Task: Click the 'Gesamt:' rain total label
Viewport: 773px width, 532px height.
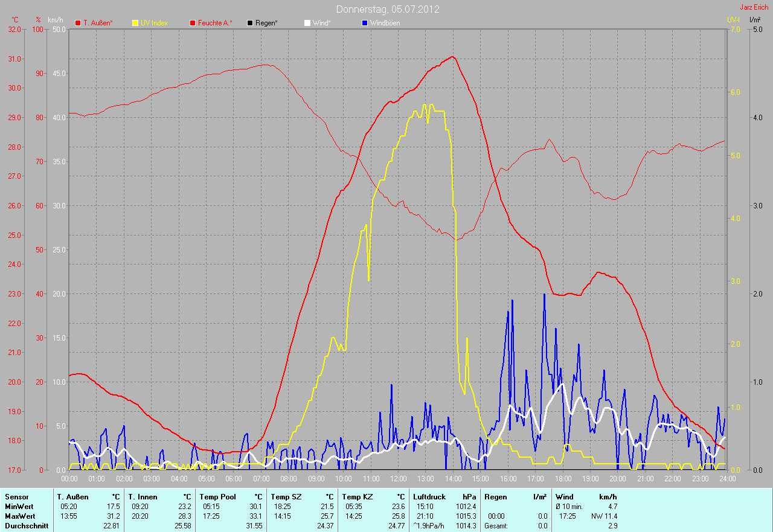Action: coord(496,526)
